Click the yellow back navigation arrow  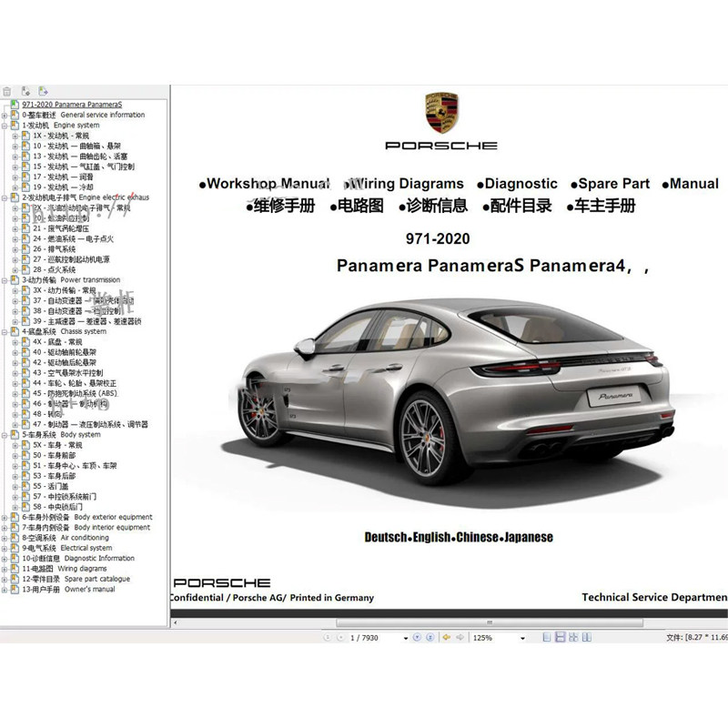tap(447, 638)
